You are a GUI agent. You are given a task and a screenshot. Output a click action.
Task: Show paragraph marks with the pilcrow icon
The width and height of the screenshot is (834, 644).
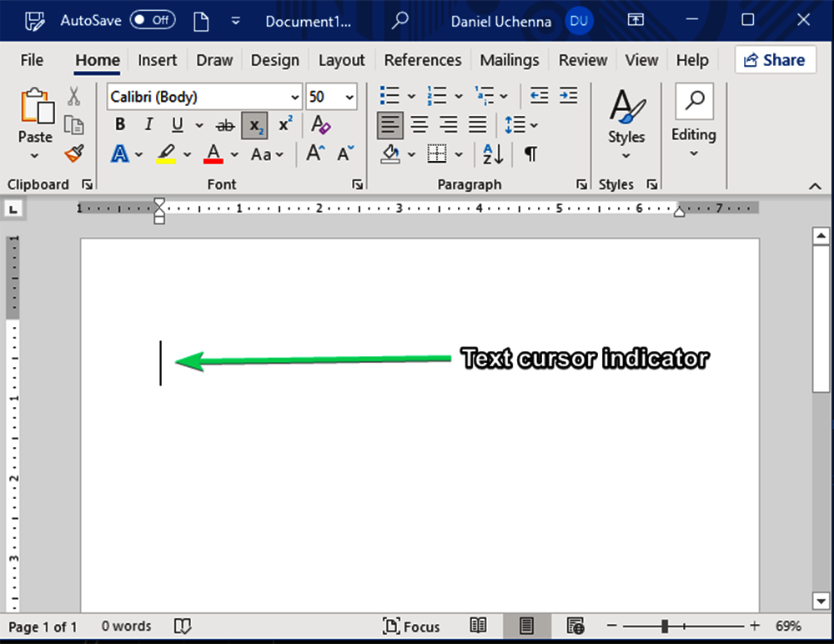(x=530, y=154)
